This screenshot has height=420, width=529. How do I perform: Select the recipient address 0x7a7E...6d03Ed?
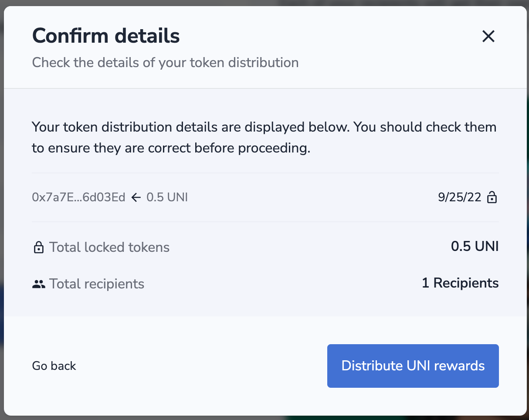[x=78, y=197]
